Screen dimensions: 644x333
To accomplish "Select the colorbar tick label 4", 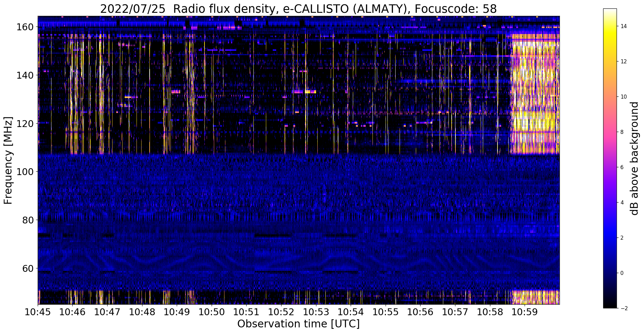I will point(622,203).
